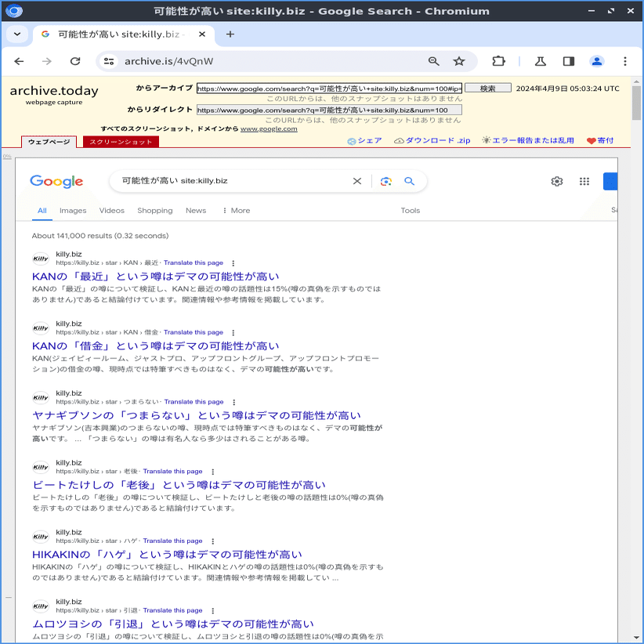Clear the Google search box text

[357, 181]
